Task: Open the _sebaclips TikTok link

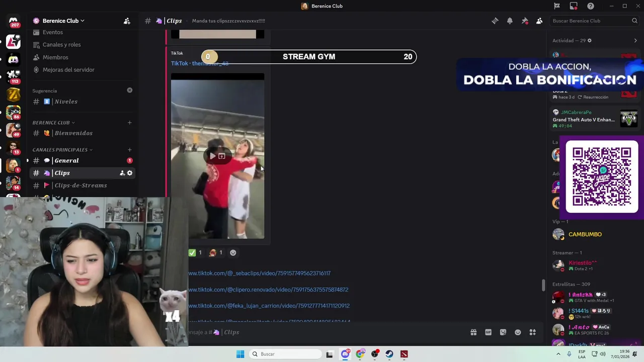Action: [x=259, y=274]
